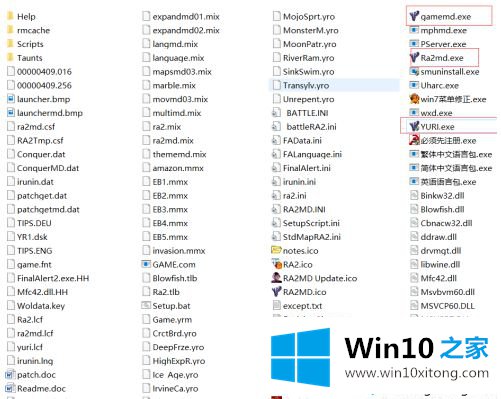Image resolution: width=501 pixels, height=399 pixels.
Task: Click the 简体中文语言包.exe icon
Action: pos(414,168)
